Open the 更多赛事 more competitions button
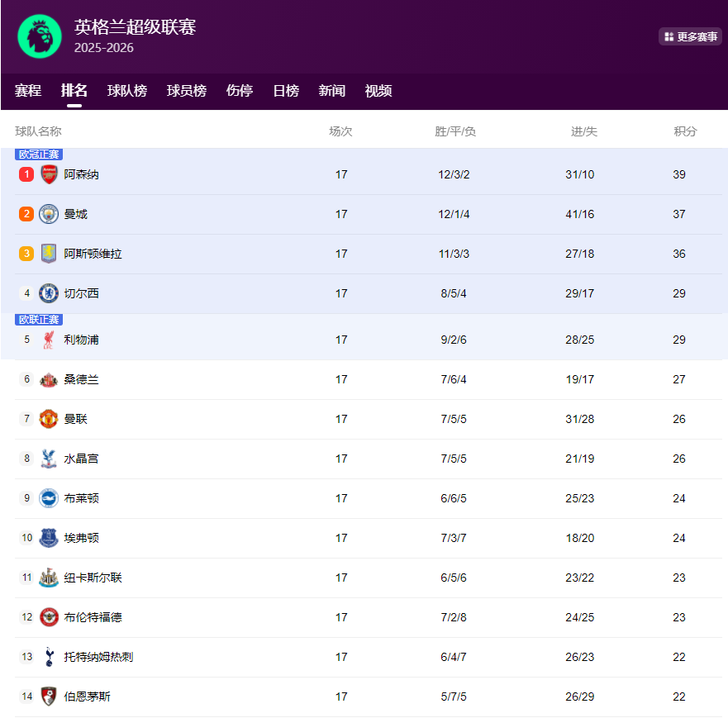Screen dimensions: 728x718 pyautogui.click(x=690, y=36)
